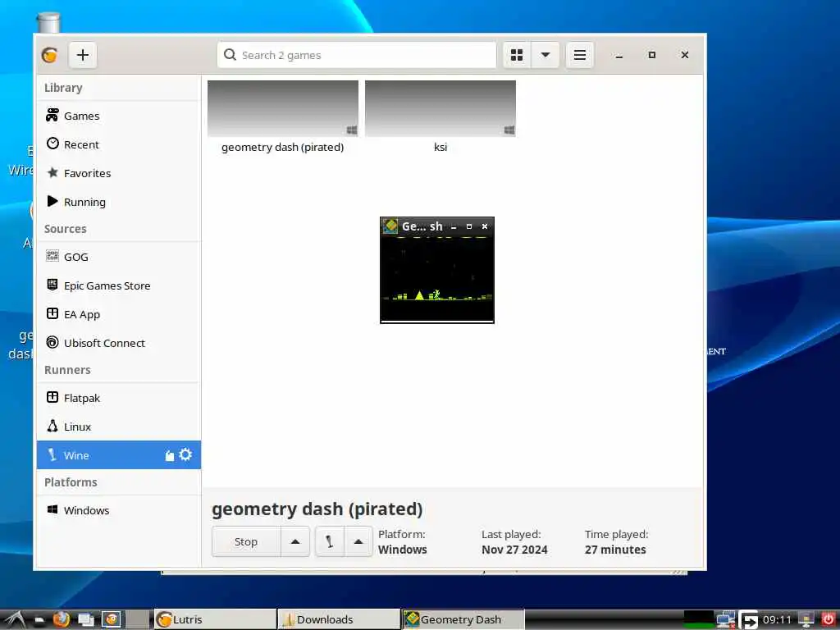The height and width of the screenshot is (630, 840).
Task: Launch Firefox from the taskbar
Action: [61, 619]
